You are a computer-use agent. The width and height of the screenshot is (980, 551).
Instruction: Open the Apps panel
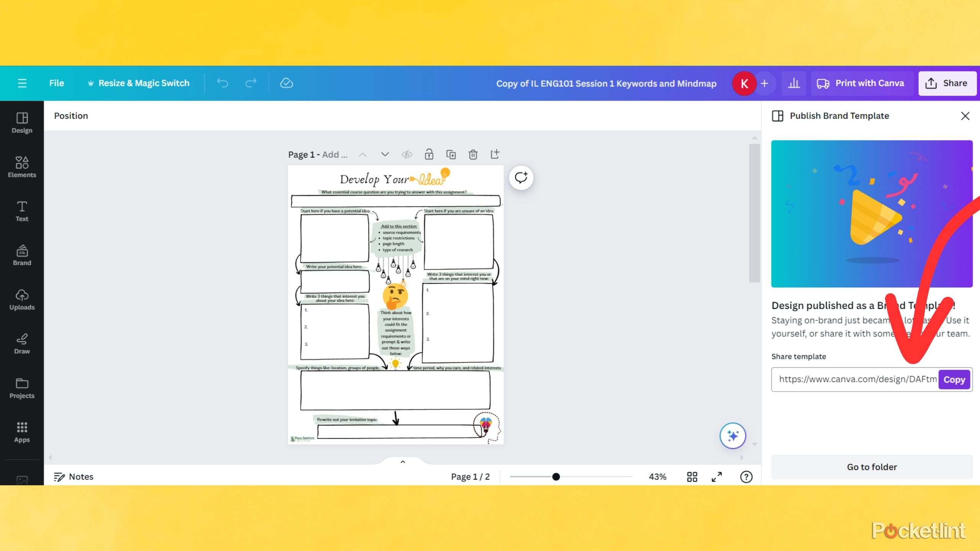(22, 432)
